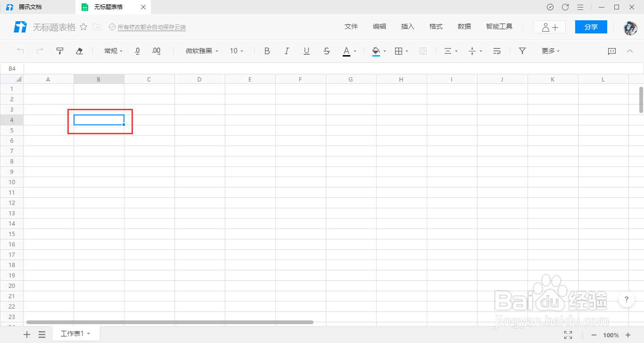Decrease decimal places button
The height and width of the screenshot is (343, 644).
click(x=137, y=51)
